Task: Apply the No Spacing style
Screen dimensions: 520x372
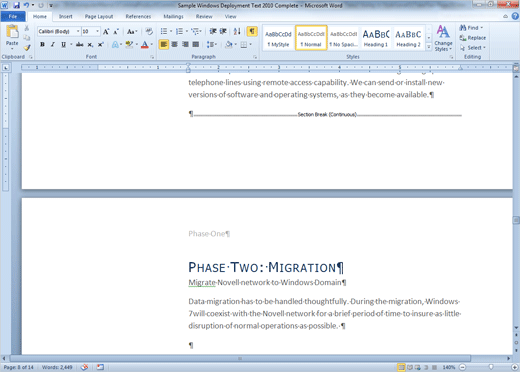Action: pos(344,38)
